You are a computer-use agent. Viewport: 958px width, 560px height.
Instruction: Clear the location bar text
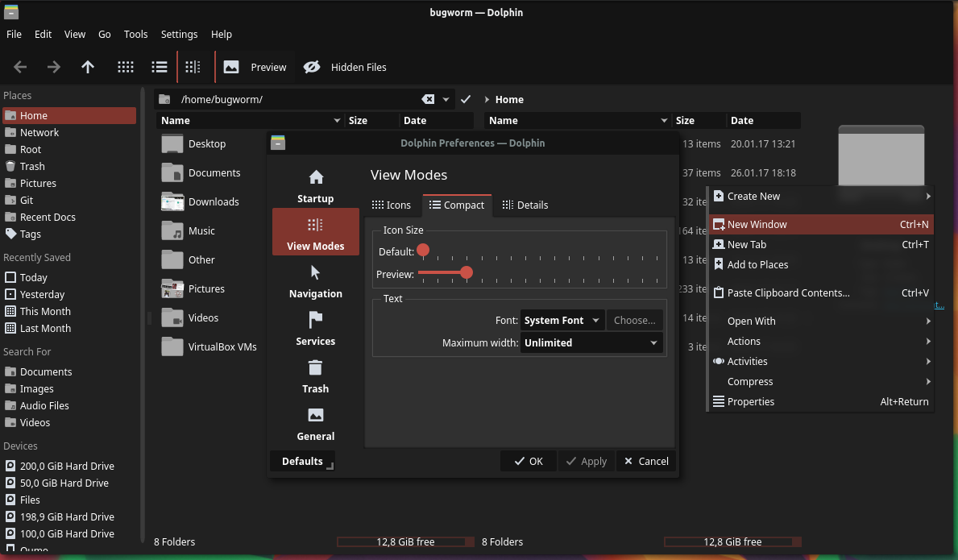(429, 99)
